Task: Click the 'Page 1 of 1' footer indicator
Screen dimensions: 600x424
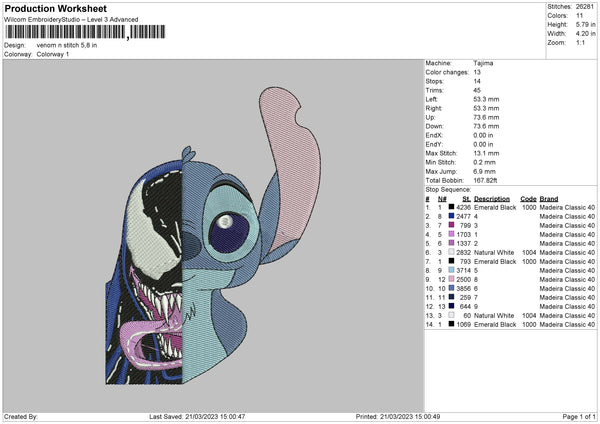Action: pyautogui.click(x=579, y=417)
